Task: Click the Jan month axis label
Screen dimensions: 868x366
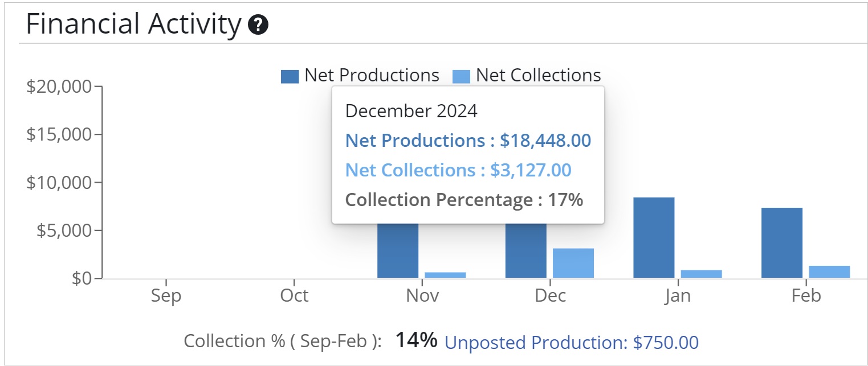Action: (x=678, y=296)
